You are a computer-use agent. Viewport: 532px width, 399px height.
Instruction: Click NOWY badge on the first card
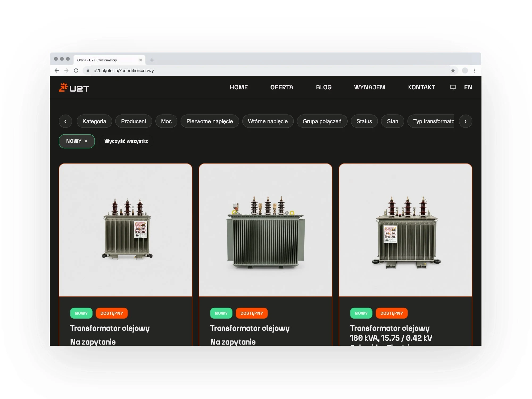pos(81,313)
